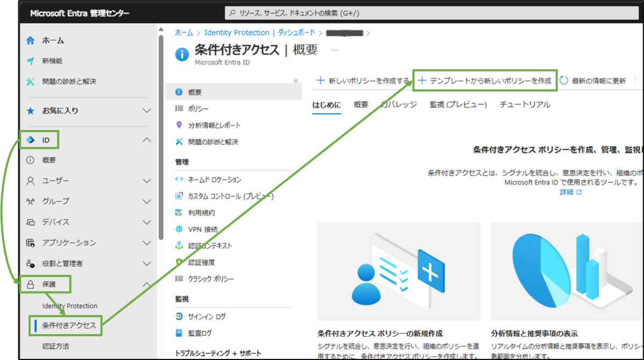644x360 pixels.
Task: Click the 保護 lock icon
Action: click(31, 284)
